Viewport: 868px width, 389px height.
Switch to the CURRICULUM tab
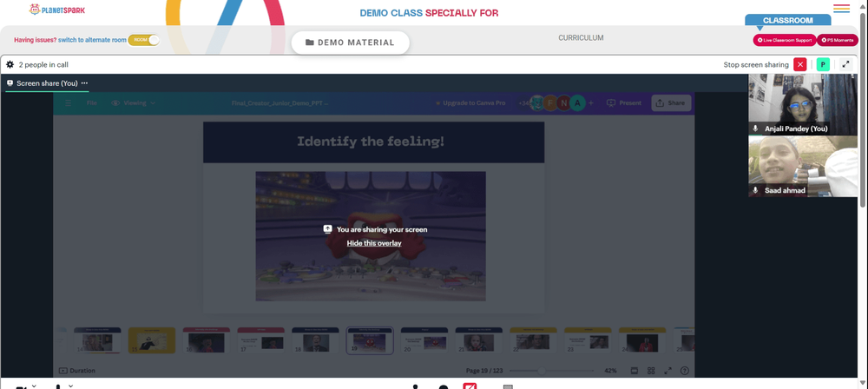coord(581,37)
